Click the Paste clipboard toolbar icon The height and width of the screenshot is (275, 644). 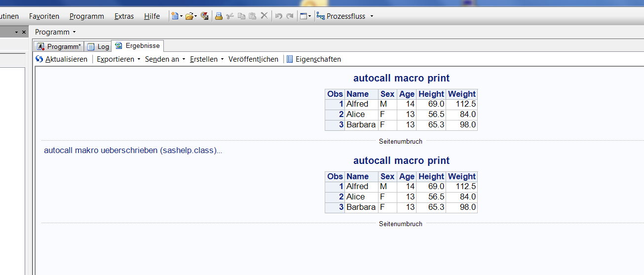[253, 16]
